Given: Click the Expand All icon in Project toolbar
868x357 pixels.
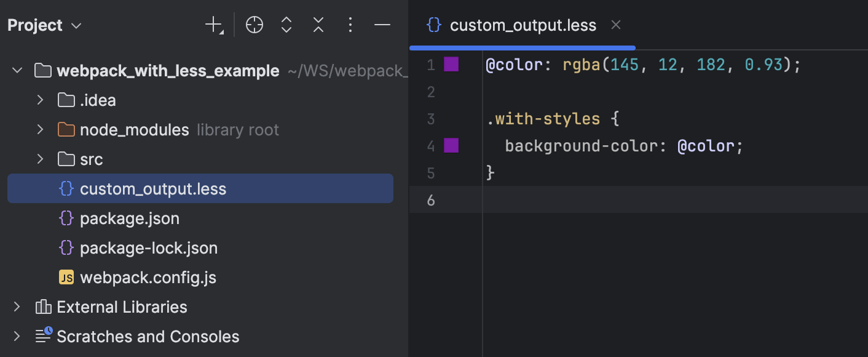Looking at the screenshot, I should click(286, 25).
